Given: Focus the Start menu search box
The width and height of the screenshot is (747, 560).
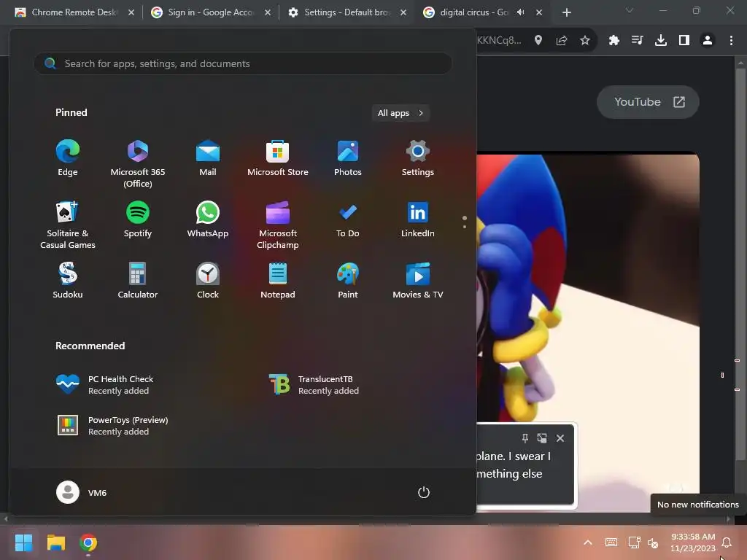Looking at the screenshot, I should click(242, 63).
